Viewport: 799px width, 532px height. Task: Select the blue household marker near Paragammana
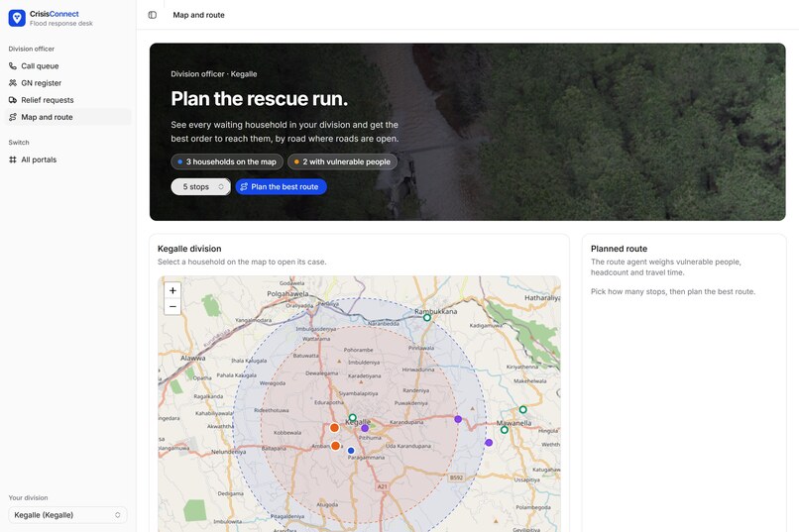pyautogui.click(x=351, y=451)
